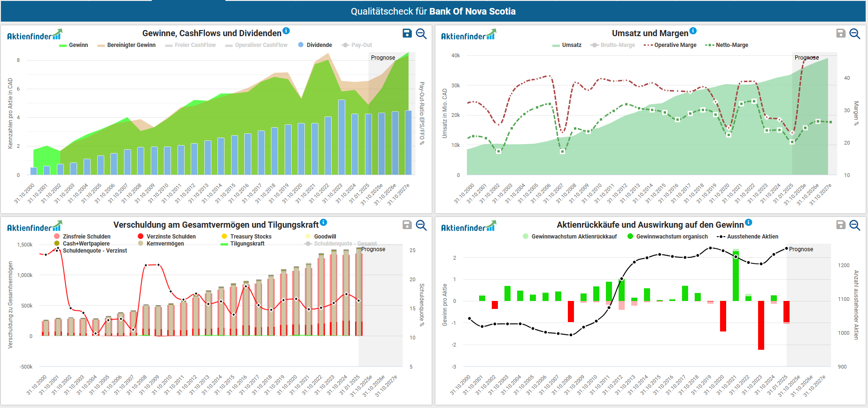Click Aktienfinder logo in Aktienrückkäufe chart
The height and width of the screenshot is (408, 868).
[x=468, y=227]
